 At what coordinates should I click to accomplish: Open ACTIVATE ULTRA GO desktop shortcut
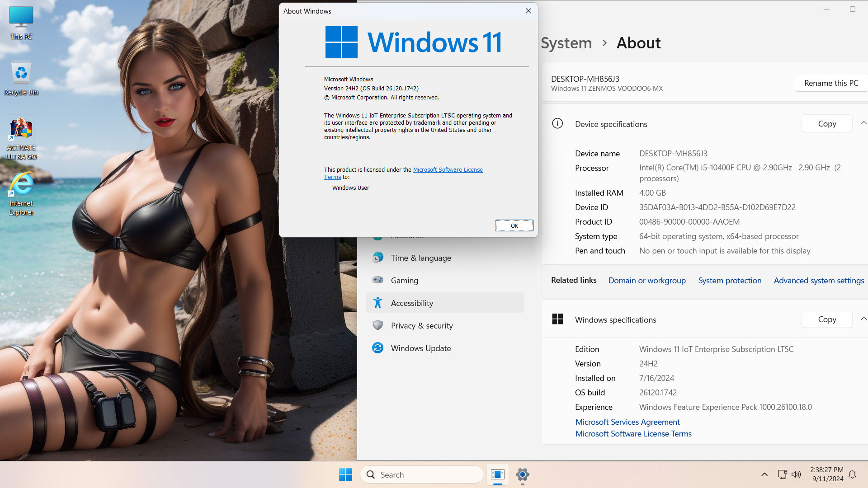[21, 138]
